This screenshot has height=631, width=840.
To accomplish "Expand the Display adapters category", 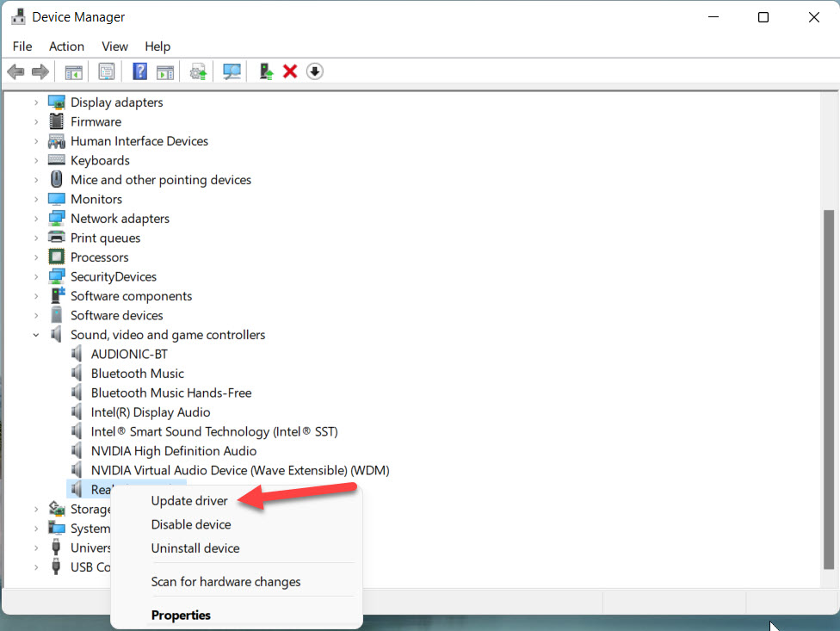I will click(x=35, y=102).
